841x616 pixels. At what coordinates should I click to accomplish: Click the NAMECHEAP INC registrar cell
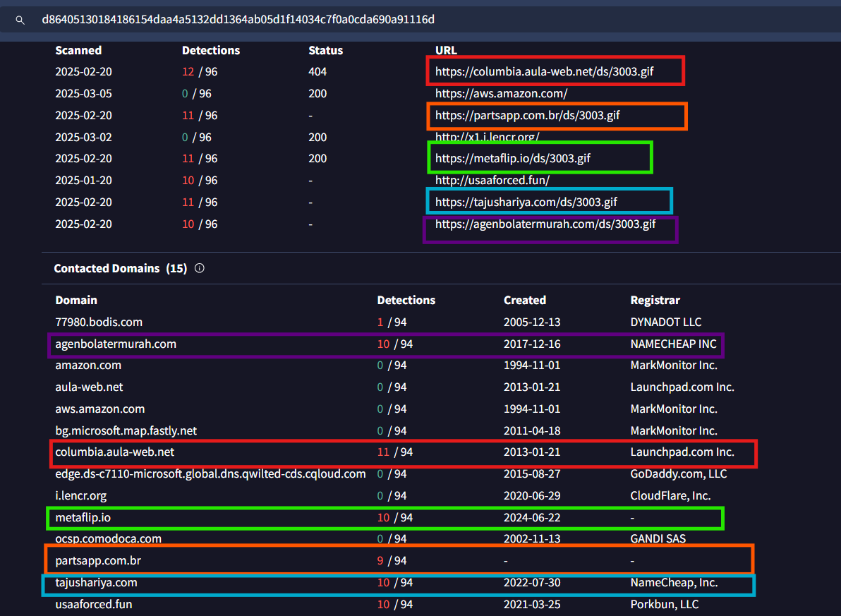coord(673,344)
